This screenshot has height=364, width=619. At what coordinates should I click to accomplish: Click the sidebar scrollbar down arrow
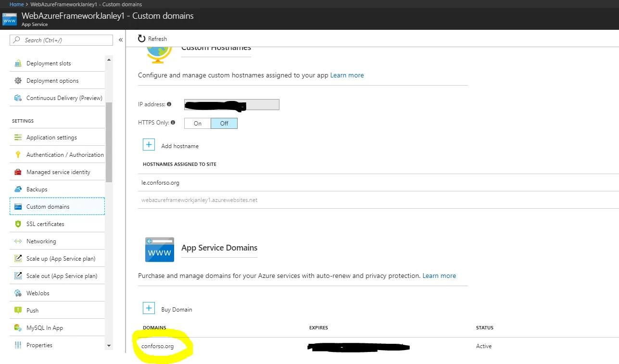[109, 346]
